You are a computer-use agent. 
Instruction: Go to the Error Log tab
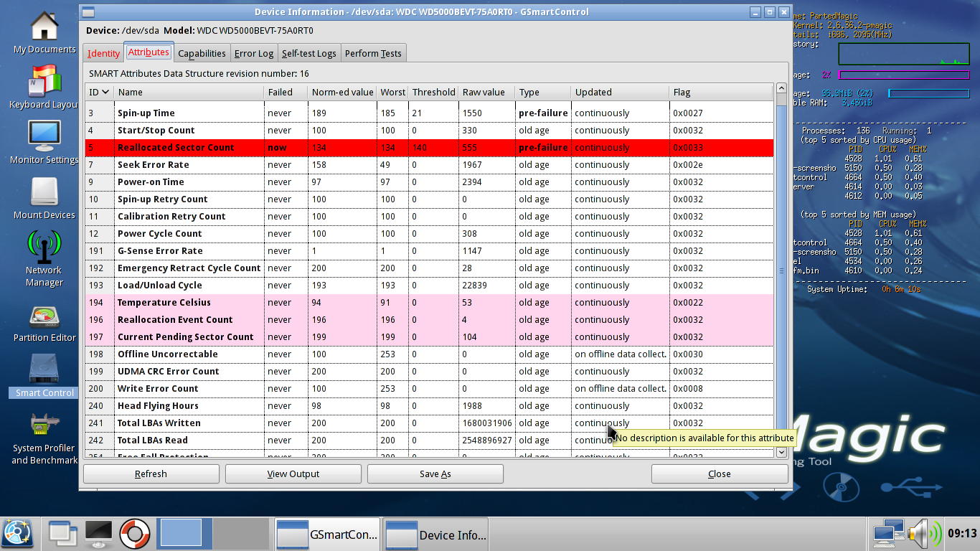(x=254, y=53)
